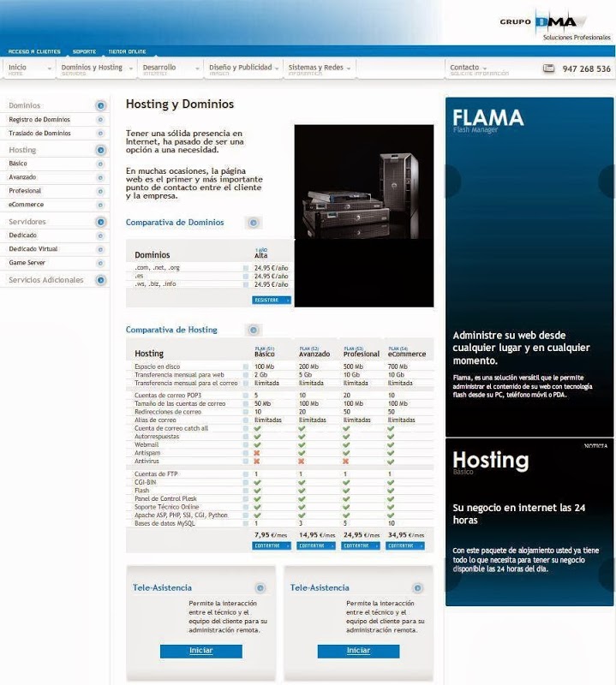Expand the Dominios y Hosting dropdown arrow
The image size is (616, 685).
coord(131,68)
